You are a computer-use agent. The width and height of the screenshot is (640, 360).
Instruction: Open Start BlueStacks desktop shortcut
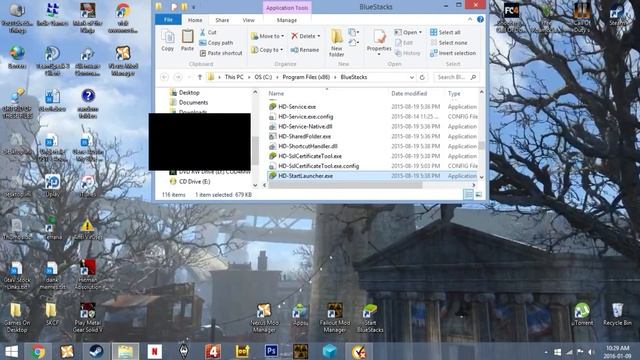(x=370, y=318)
